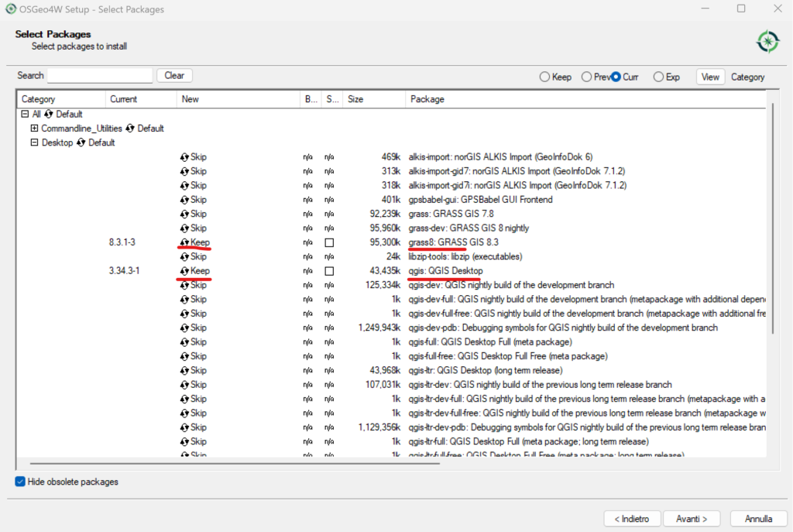Cancel setup with Annulla button
This screenshot has width=793, height=532.
click(759, 519)
